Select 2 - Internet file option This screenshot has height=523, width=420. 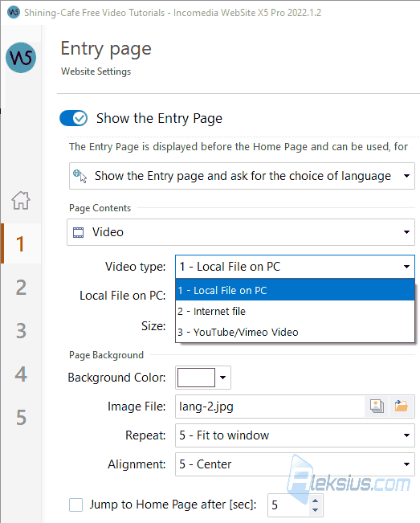[x=295, y=311]
